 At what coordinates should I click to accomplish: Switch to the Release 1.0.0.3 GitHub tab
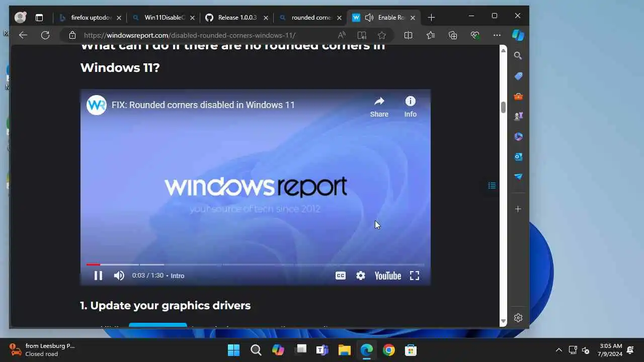[237, 18]
